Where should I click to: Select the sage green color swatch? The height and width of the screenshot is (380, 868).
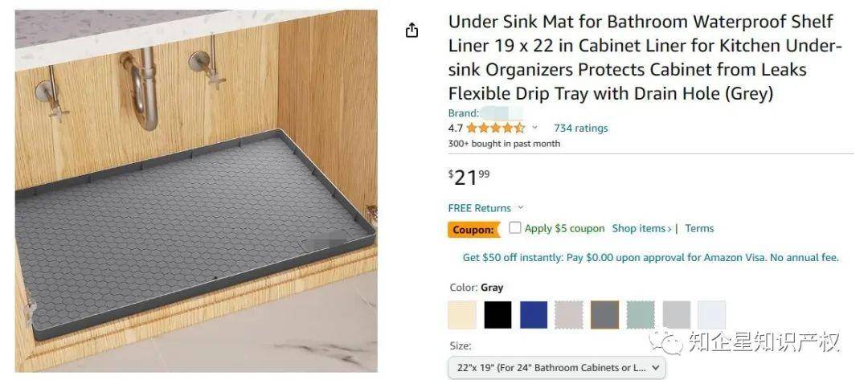click(x=641, y=315)
